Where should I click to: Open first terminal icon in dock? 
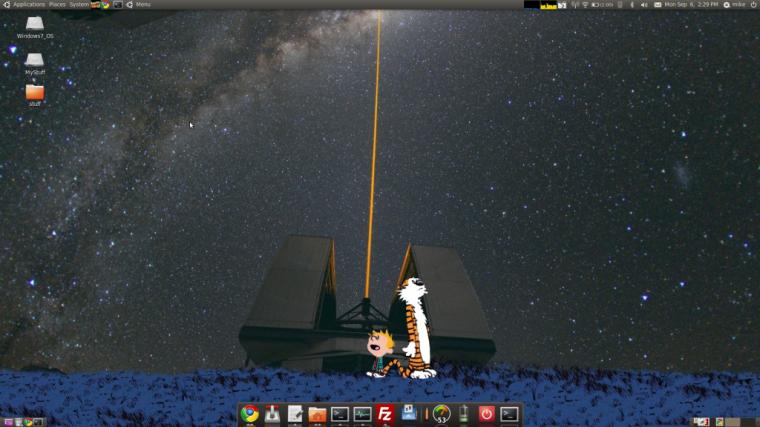point(340,414)
